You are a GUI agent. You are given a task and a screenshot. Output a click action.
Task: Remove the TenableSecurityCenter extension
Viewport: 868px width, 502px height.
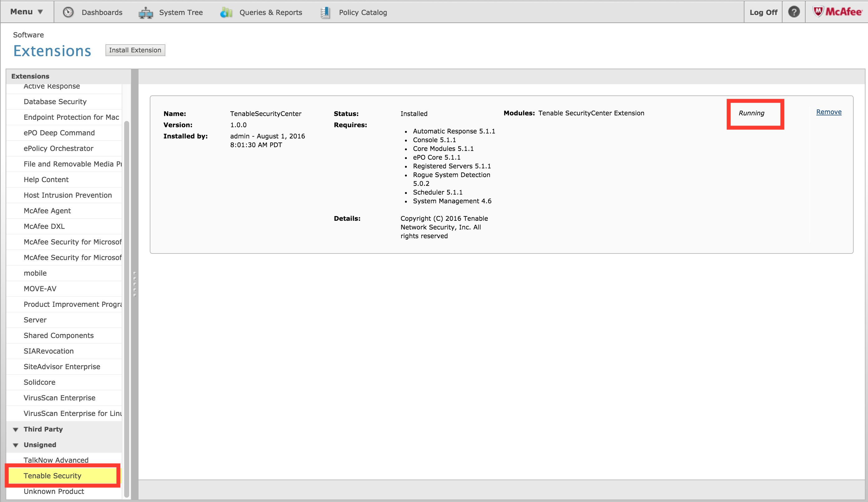tap(829, 112)
